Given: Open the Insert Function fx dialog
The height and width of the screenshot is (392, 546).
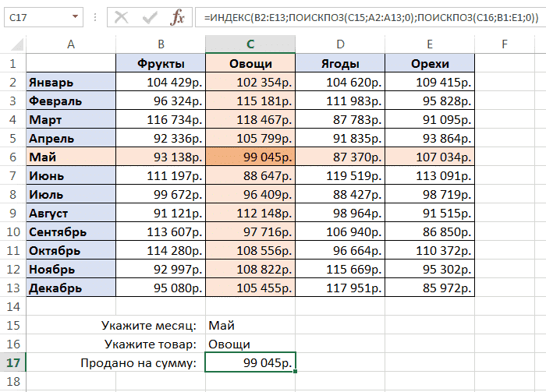Looking at the screenshot, I should point(177,16).
